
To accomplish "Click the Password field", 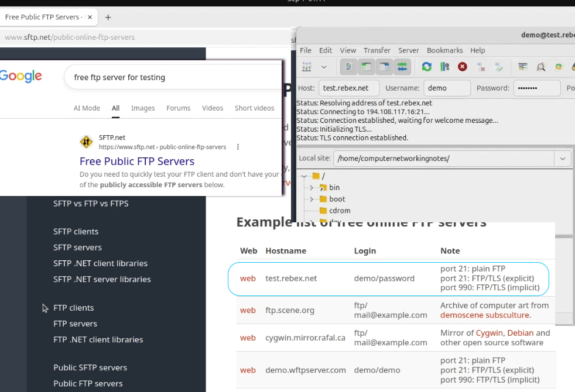I will (x=537, y=88).
